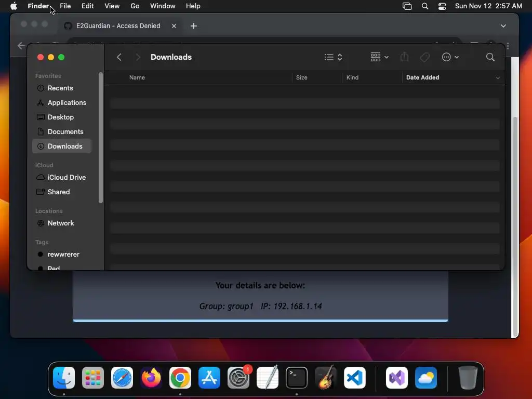532x399 pixels.
Task: Open Shared folder in sidebar
Action: click(62, 192)
